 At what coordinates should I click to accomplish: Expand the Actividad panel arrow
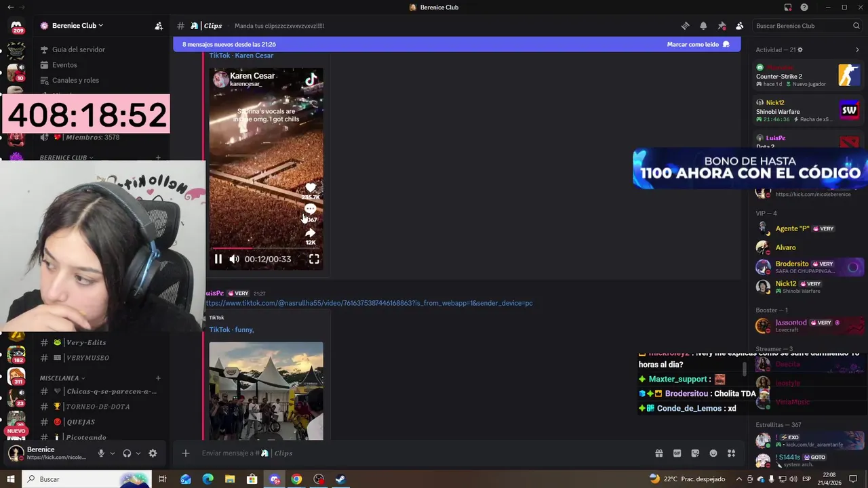pos(857,49)
